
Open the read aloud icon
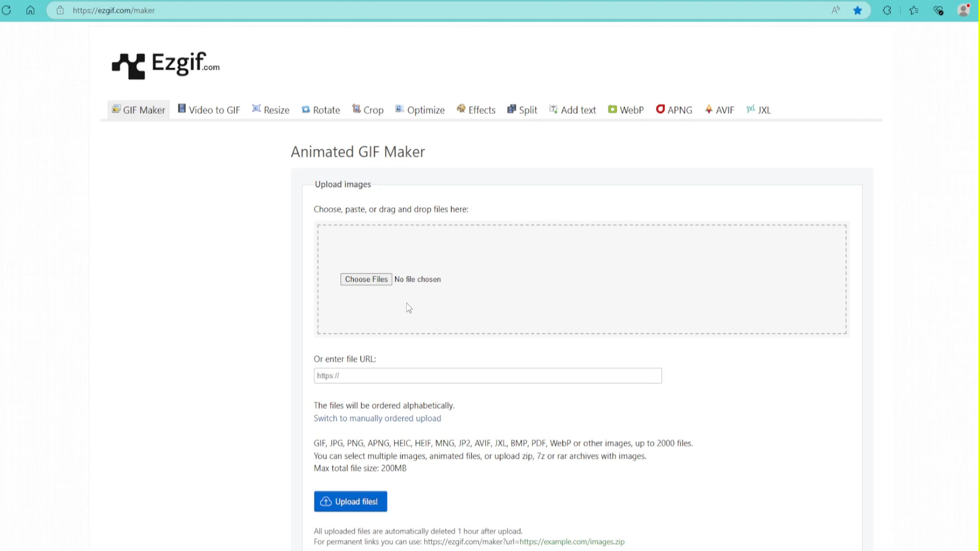(836, 10)
